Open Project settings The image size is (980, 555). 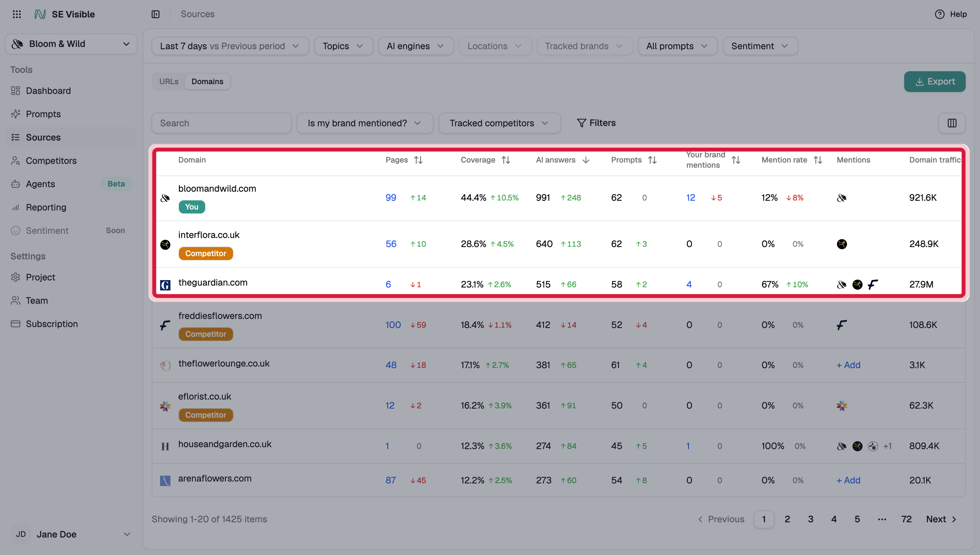coord(71,277)
